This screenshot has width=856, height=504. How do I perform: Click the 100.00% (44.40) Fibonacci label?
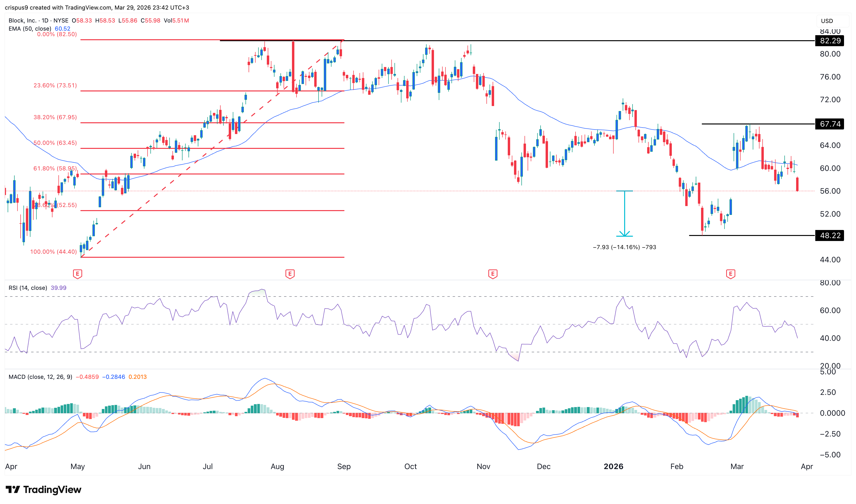(x=53, y=252)
